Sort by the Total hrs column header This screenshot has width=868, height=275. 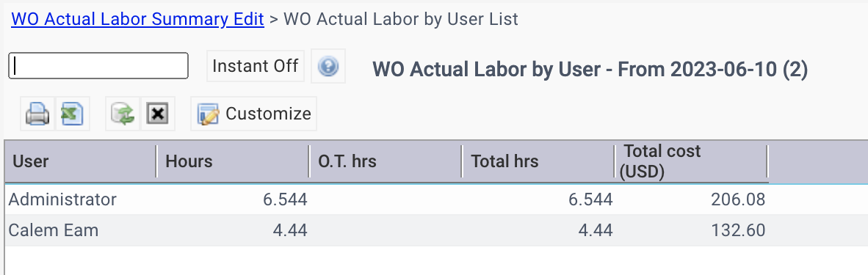[x=538, y=161]
